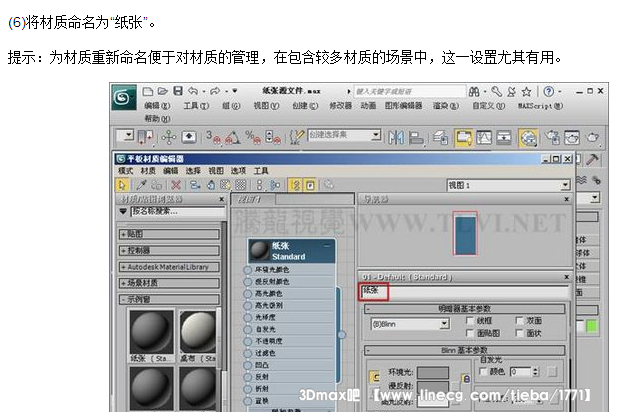This screenshot has height=412, width=620.
Task: Open the 视图 1 view dropdown
Action: (x=508, y=185)
